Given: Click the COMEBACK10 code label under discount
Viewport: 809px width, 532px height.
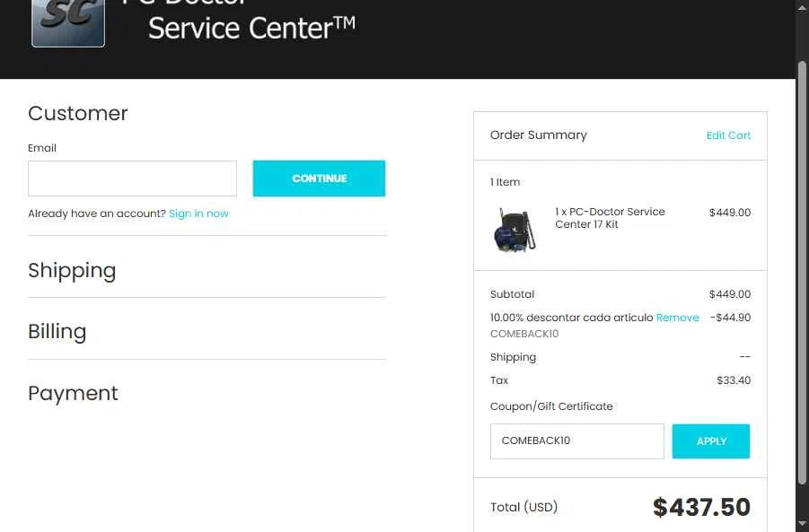Looking at the screenshot, I should [524, 334].
